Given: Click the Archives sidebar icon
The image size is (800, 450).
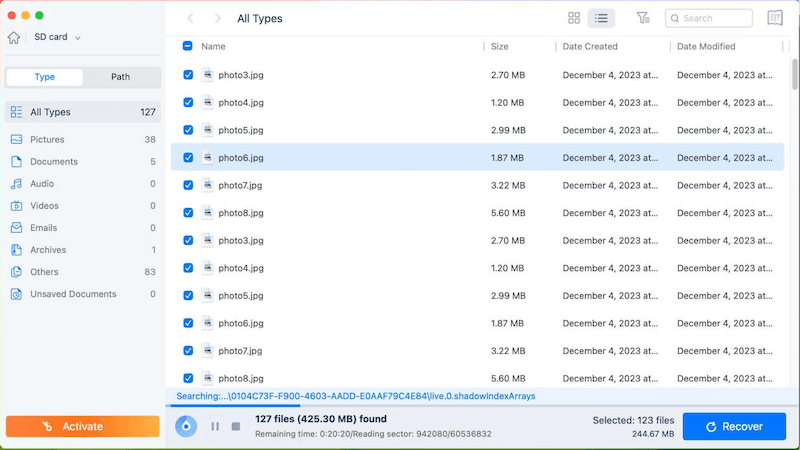Looking at the screenshot, I should click(16, 250).
